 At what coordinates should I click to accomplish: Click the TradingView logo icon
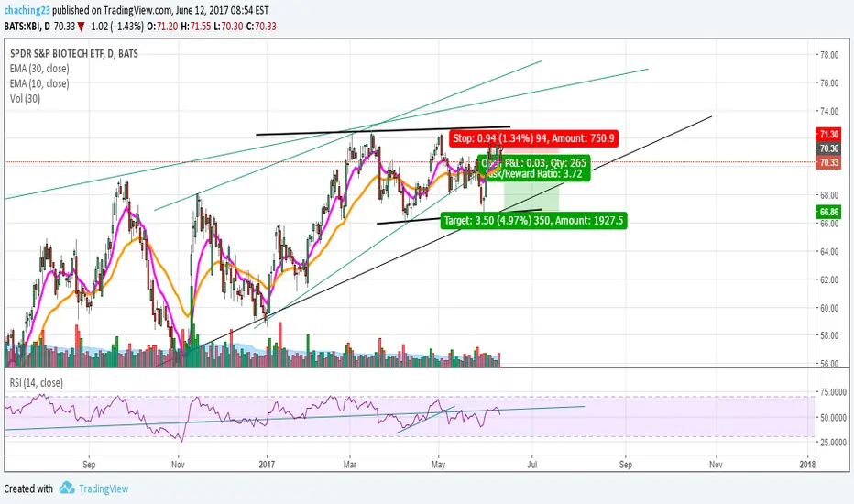pos(67,488)
